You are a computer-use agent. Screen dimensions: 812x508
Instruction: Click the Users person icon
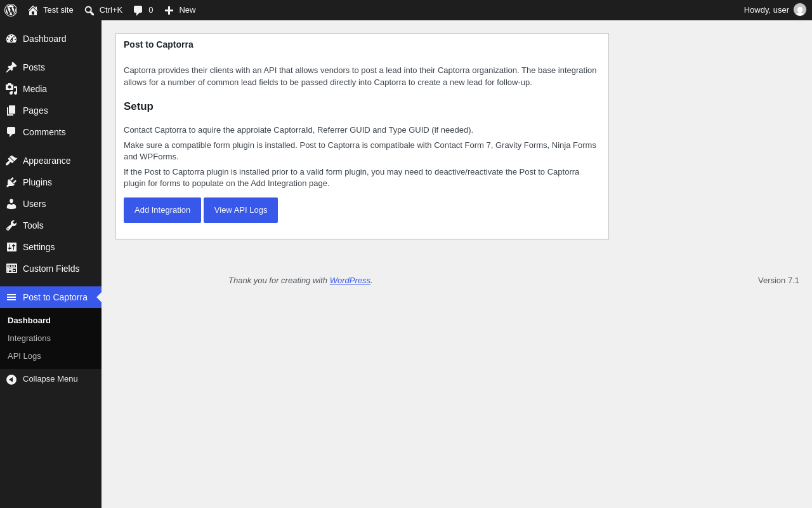tap(11, 204)
